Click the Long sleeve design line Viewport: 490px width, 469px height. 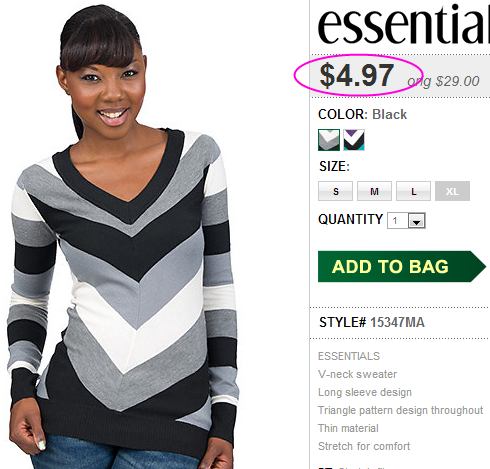[365, 392]
